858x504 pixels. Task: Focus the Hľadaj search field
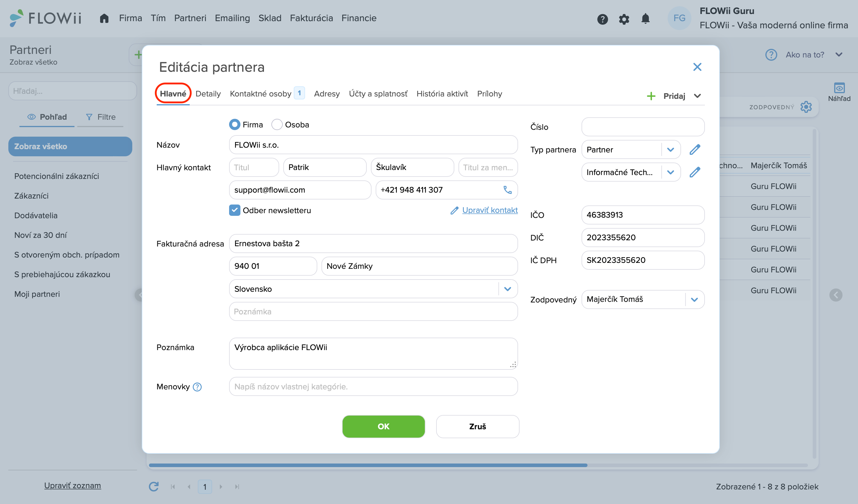click(x=72, y=91)
